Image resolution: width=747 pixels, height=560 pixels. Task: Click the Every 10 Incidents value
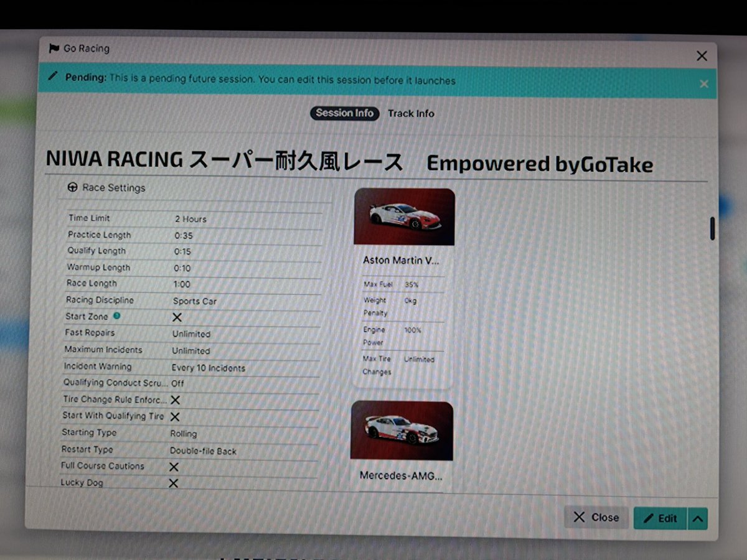(208, 368)
